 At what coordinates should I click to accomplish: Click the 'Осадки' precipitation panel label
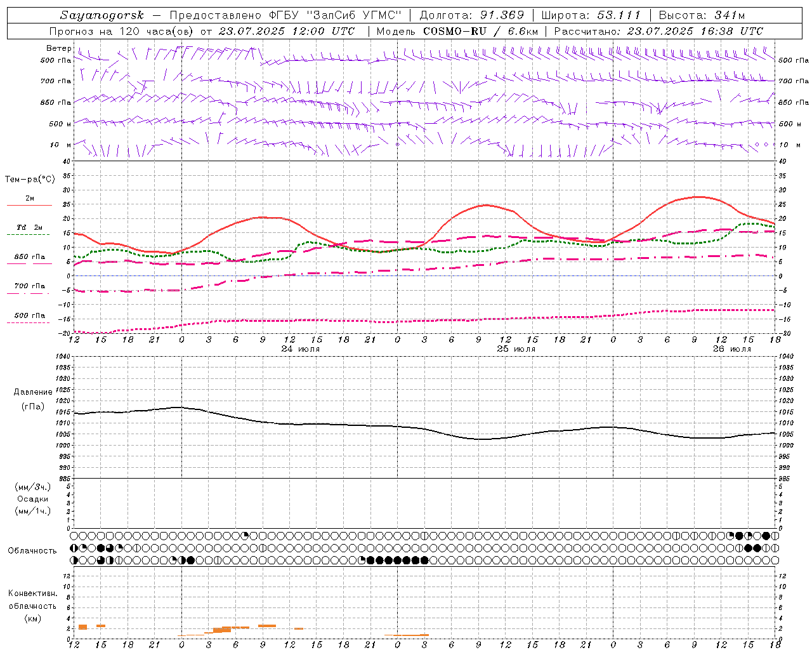tap(32, 499)
